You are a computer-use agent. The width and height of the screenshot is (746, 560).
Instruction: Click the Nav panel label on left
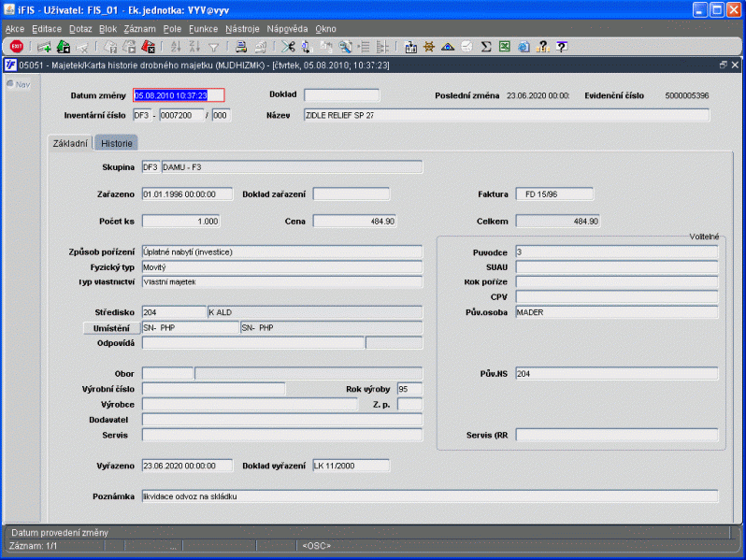tap(19, 84)
